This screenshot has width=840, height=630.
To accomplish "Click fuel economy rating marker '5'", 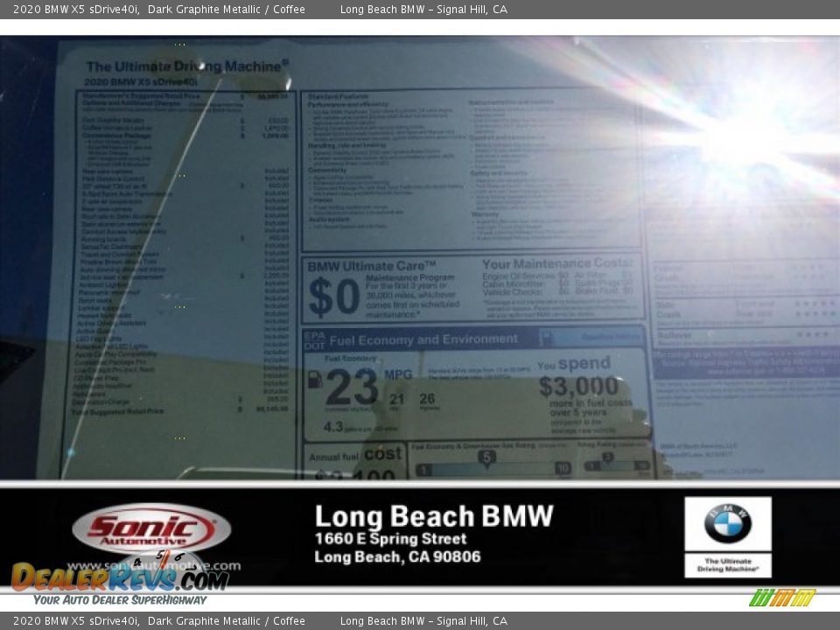I will point(486,458).
